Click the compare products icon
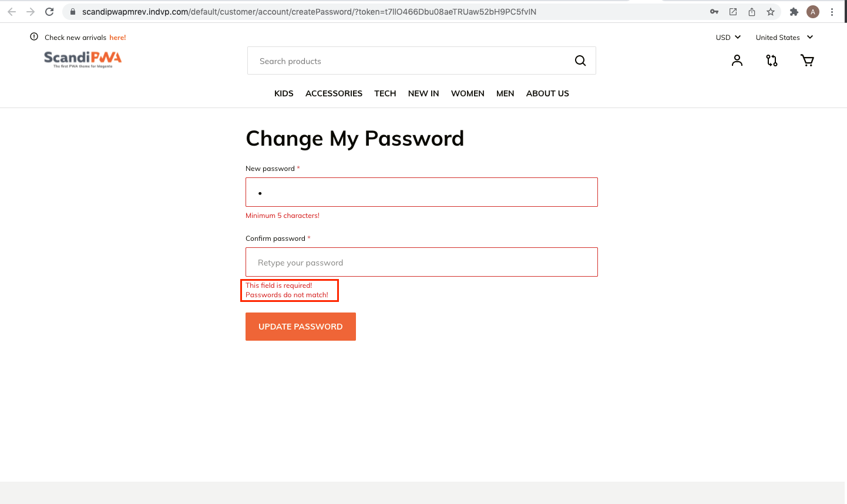This screenshot has height=504, width=847. pos(771,60)
